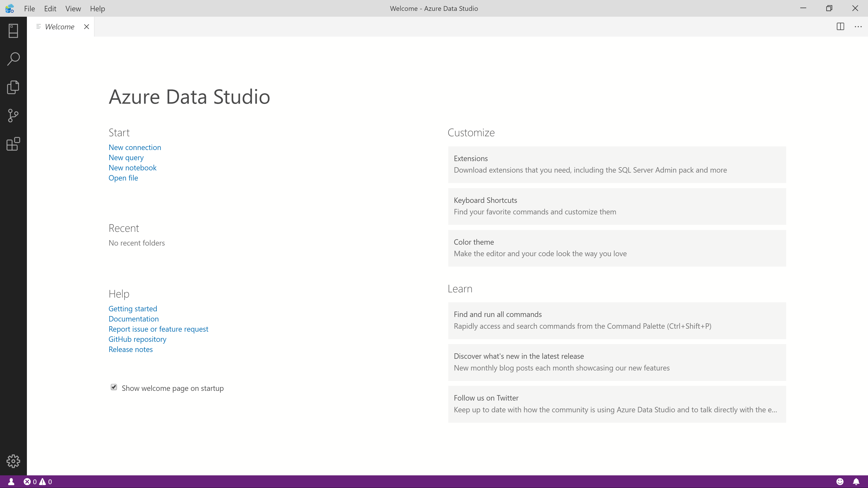Open the Getting started help link
868x488 pixels.
click(132, 308)
